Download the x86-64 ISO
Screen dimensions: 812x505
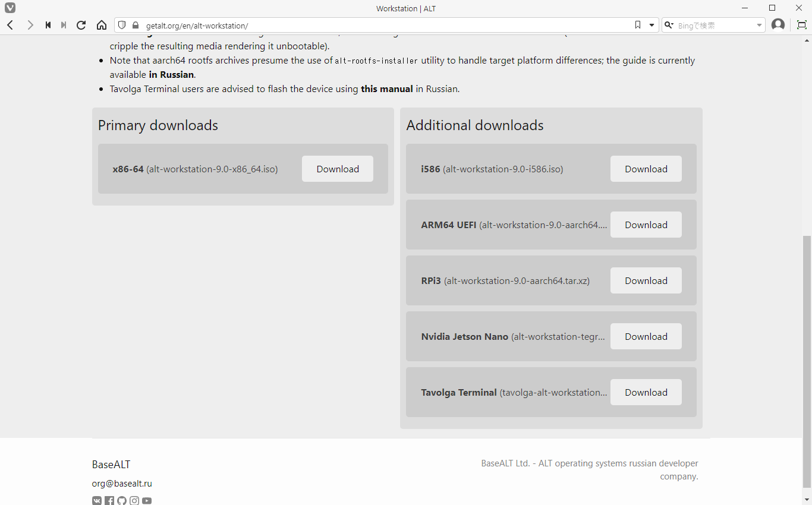coord(338,169)
